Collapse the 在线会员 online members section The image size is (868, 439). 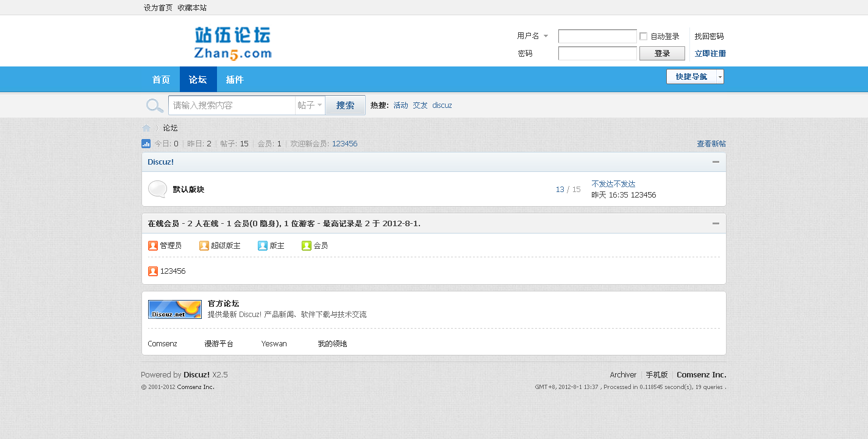[716, 223]
